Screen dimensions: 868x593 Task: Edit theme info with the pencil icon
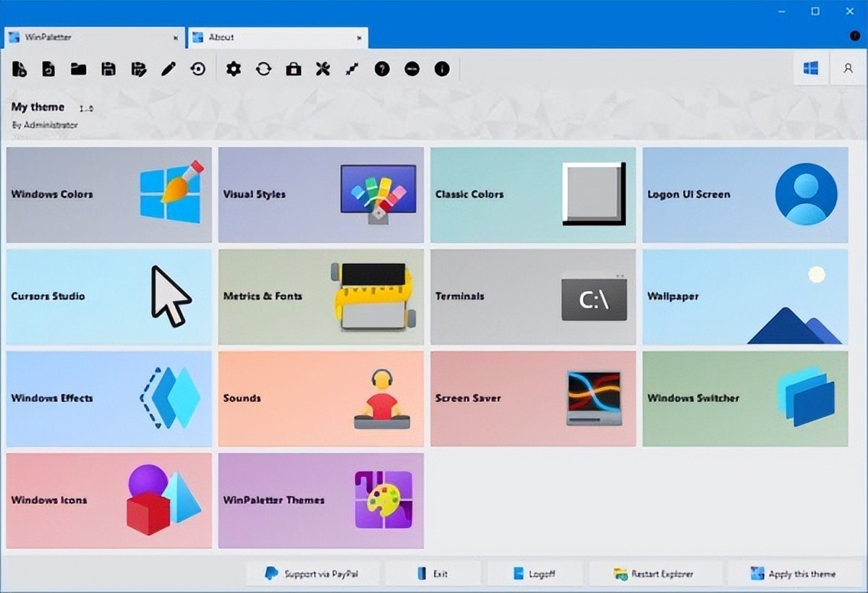(x=169, y=69)
